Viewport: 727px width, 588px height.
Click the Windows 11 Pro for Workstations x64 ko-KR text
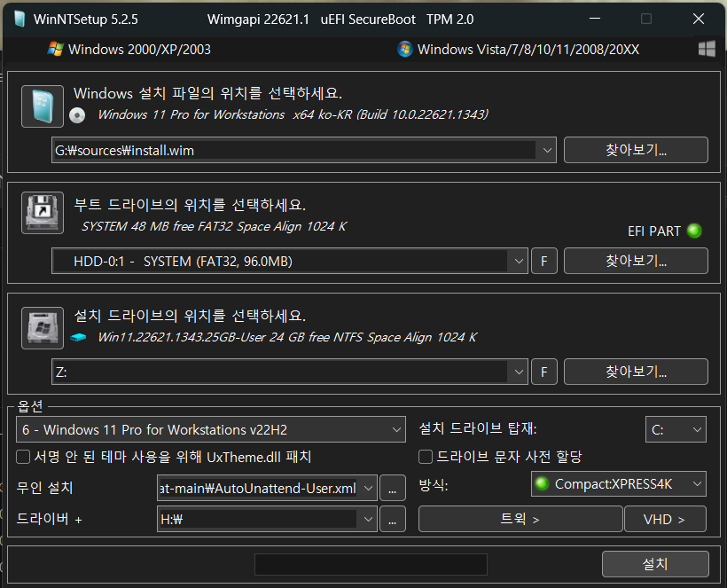click(293, 114)
